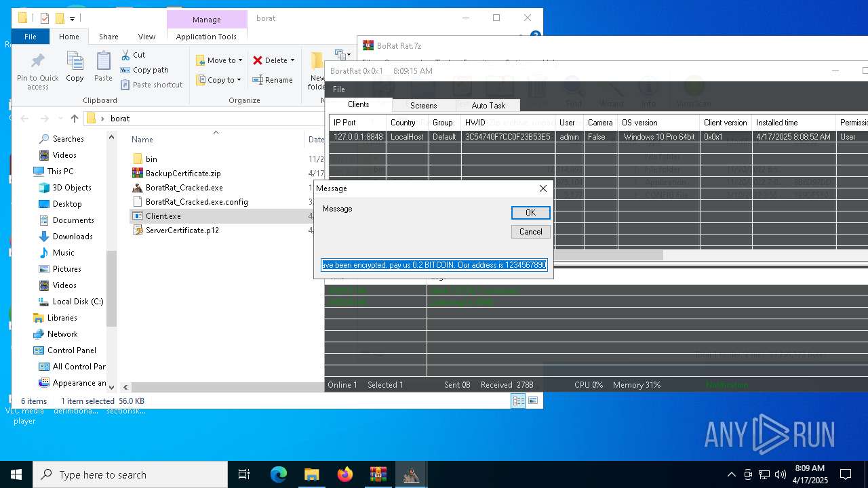868x488 pixels.
Task: Open Music in navigation pane
Action: pyautogui.click(x=64, y=253)
